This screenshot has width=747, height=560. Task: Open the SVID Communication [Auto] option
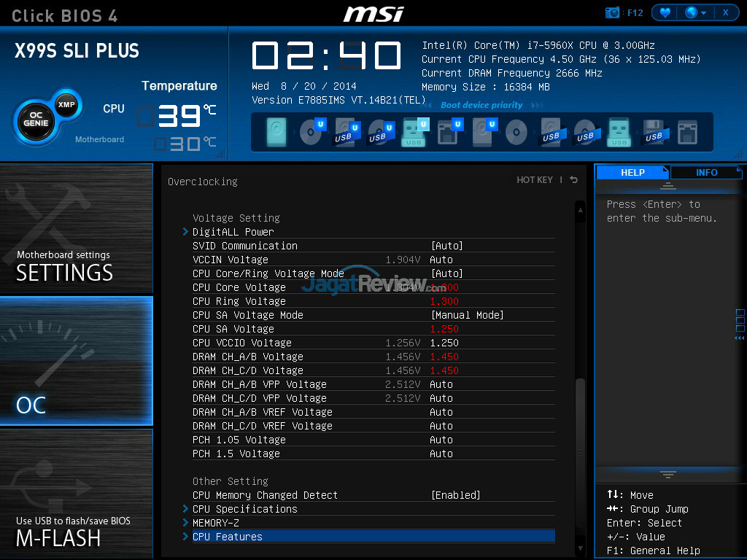coord(447,246)
